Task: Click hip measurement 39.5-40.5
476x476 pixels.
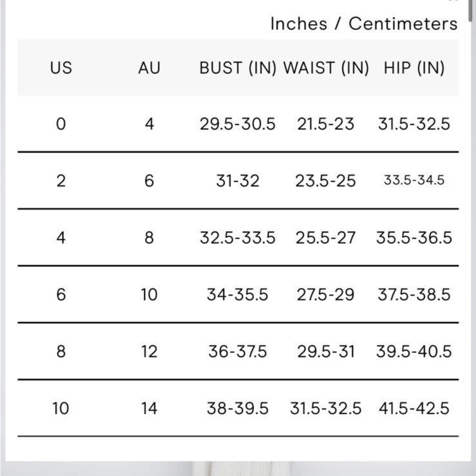Action: pyautogui.click(x=414, y=351)
